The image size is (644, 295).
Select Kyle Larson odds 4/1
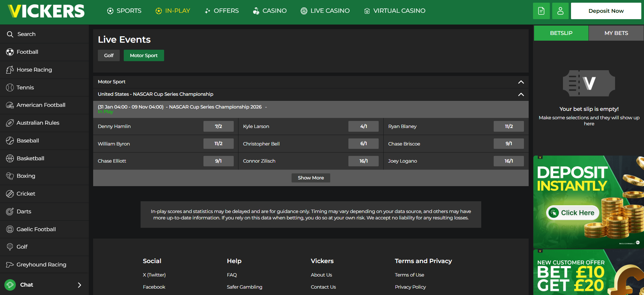(364, 126)
